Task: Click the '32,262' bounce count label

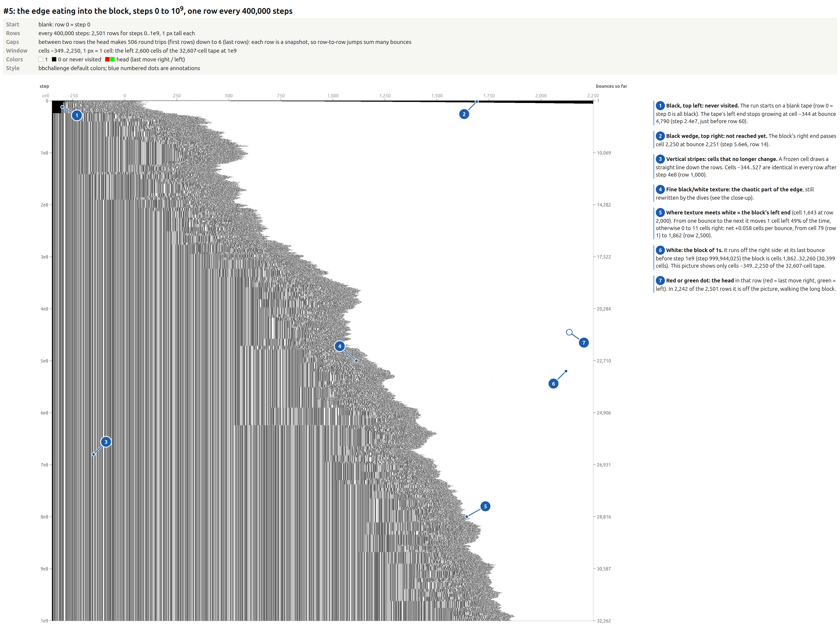Action: pos(604,621)
